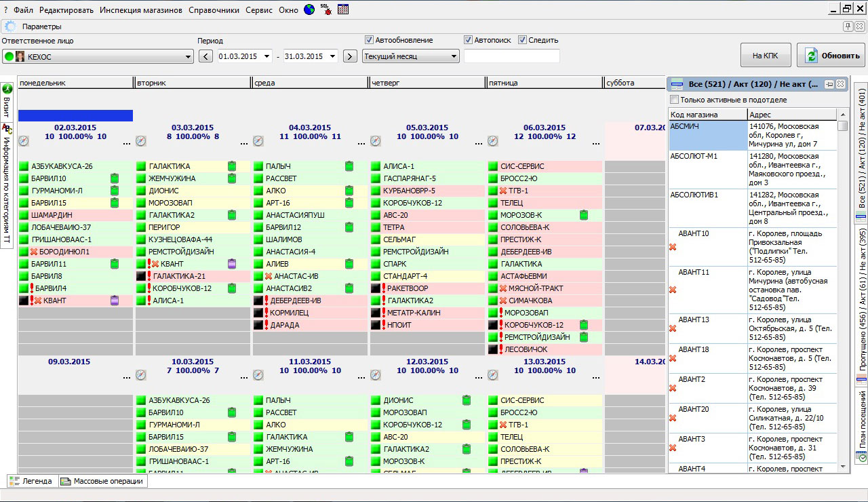Open the start date 01.03.2015 picker arrow
The height and width of the screenshot is (502, 868).
(x=267, y=56)
